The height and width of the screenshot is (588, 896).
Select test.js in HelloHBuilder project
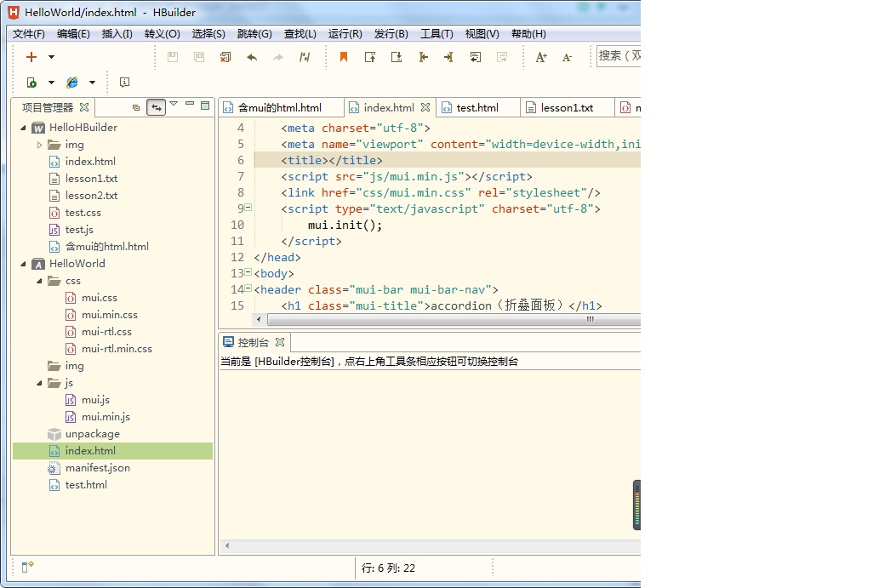[x=79, y=230]
